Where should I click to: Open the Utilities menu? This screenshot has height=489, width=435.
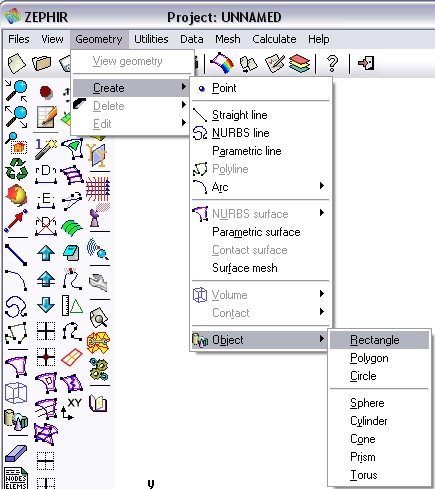(151, 39)
